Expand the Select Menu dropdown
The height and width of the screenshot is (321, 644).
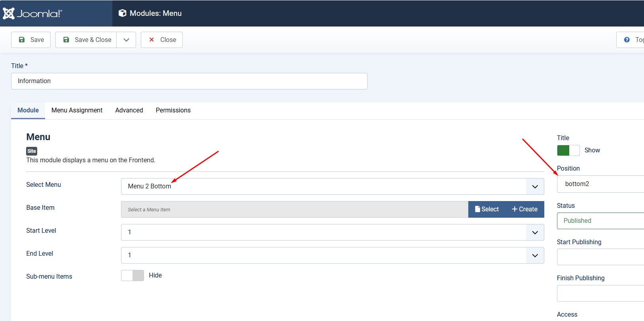click(332, 186)
